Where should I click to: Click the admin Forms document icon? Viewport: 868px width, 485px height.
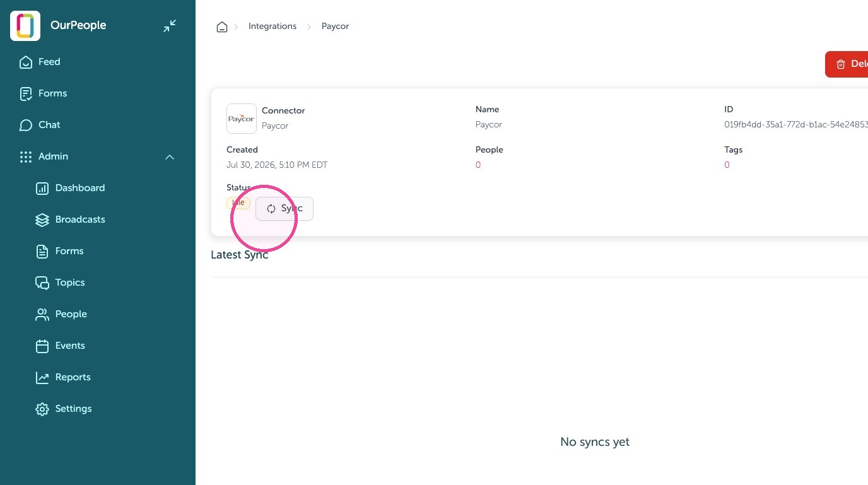coord(42,251)
